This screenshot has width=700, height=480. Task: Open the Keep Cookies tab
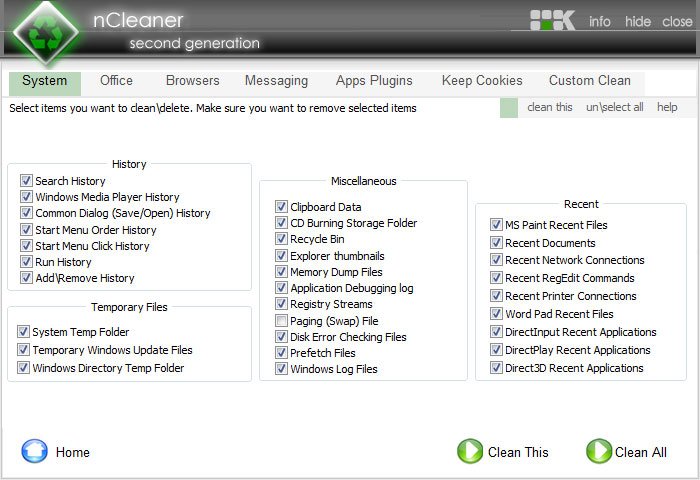[x=482, y=80]
